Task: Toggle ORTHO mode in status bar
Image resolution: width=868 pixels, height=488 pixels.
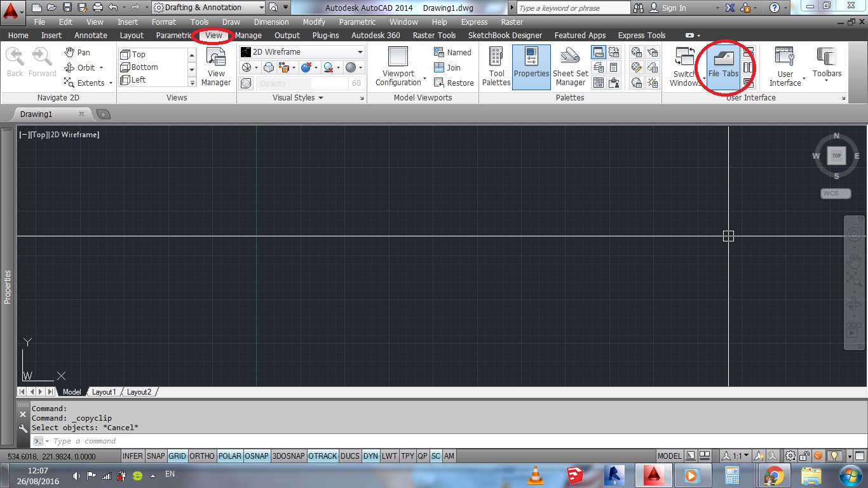Action: (202, 456)
